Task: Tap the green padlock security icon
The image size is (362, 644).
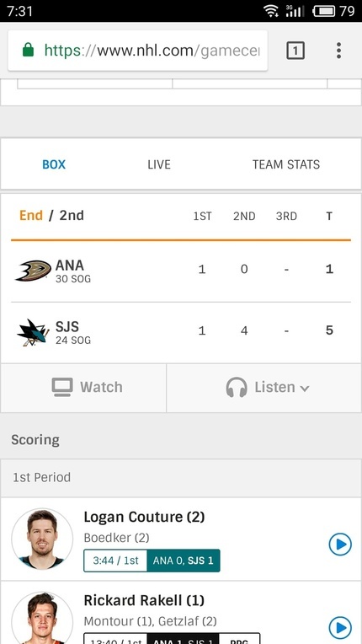Action: pyautogui.click(x=28, y=50)
